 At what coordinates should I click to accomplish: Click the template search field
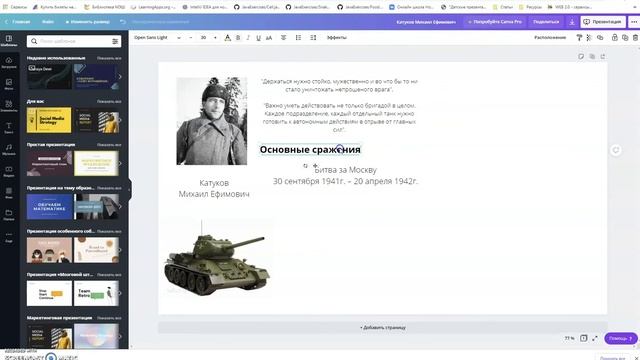coord(74,41)
